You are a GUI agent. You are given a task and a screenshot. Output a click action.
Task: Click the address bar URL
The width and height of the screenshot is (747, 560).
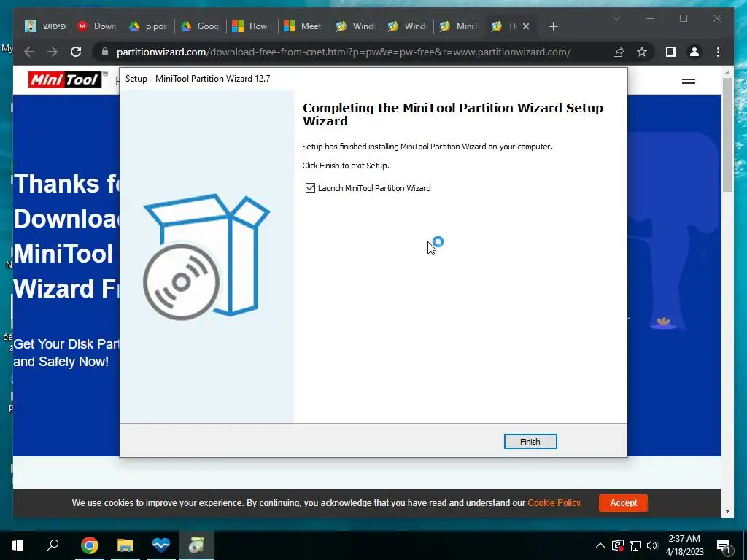pos(344,52)
